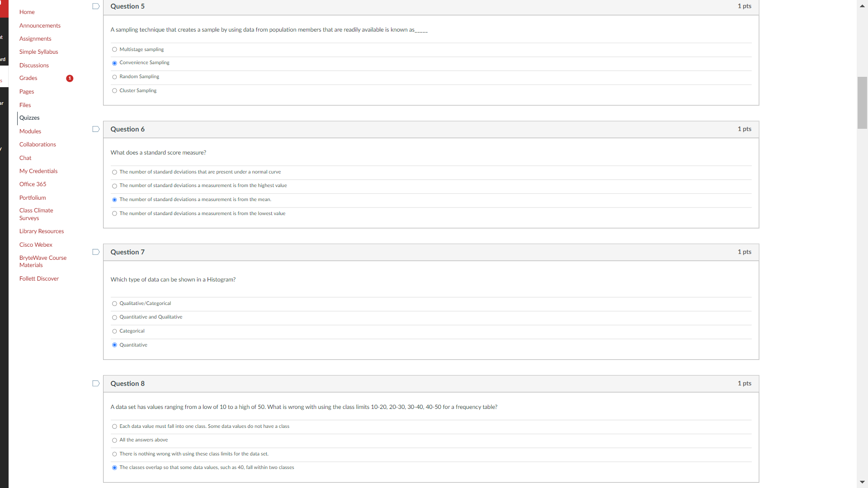Click the scrollbar down arrow
Screen dimensions: 868x488
(862, 482)
